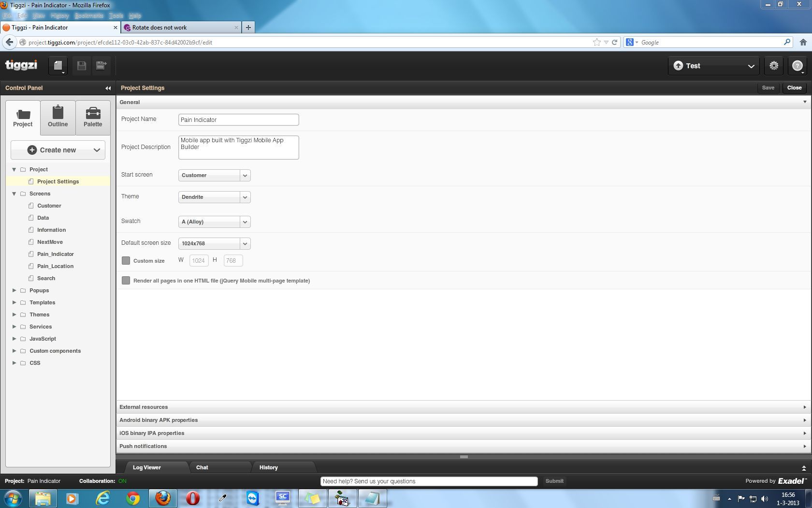Enable the Custom size checkbox
Viewport: 812px width, 508px height.
coord(126,261)
